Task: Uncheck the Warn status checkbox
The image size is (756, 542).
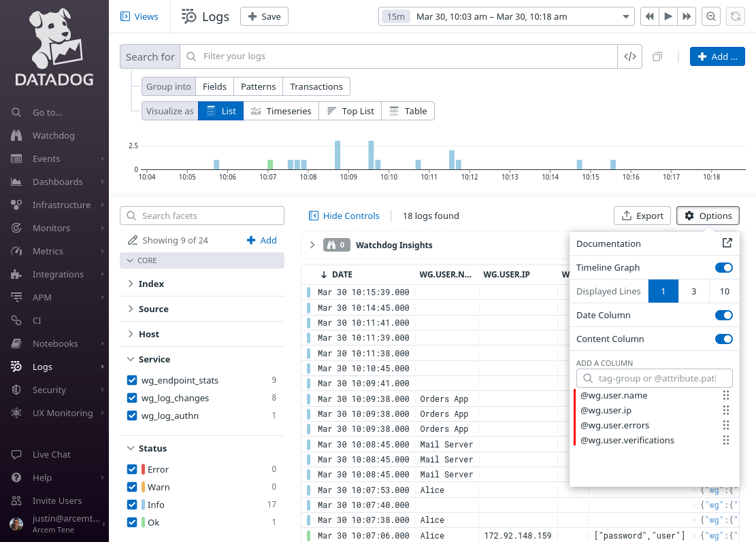Action: tap(132, 487)
